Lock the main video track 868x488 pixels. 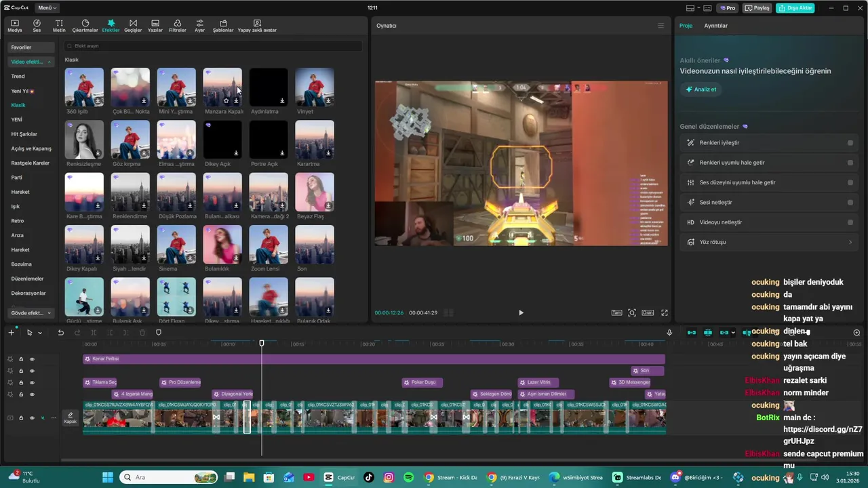click(x=21, y=418)
